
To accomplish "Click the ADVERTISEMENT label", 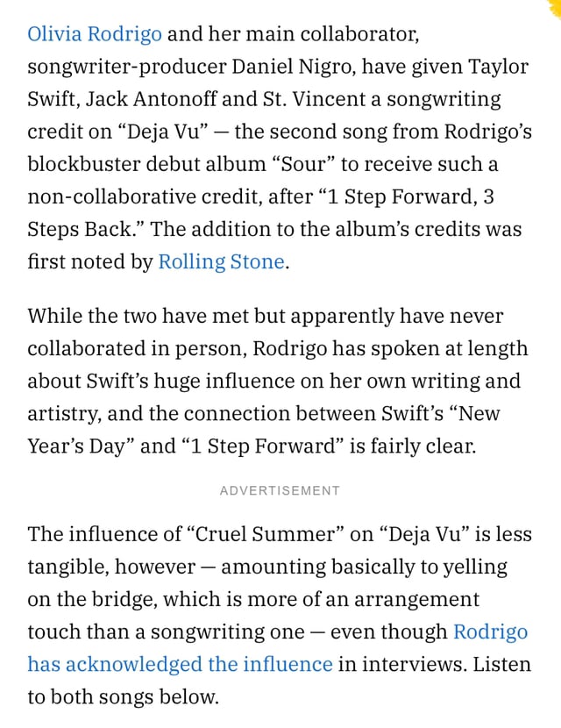I will tap(280, 491).
